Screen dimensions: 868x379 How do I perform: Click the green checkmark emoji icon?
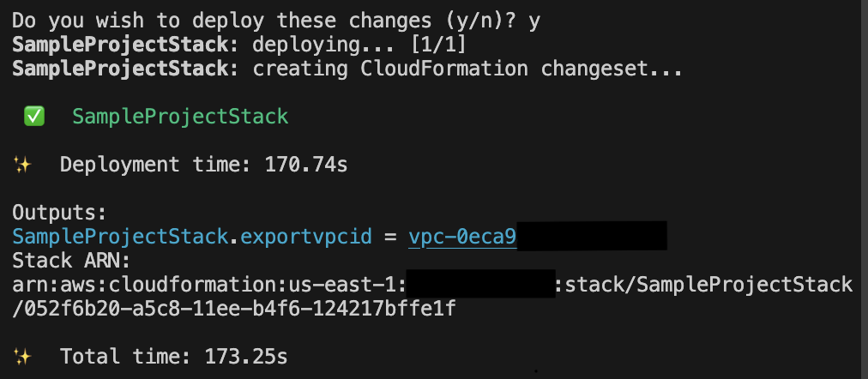34,117
